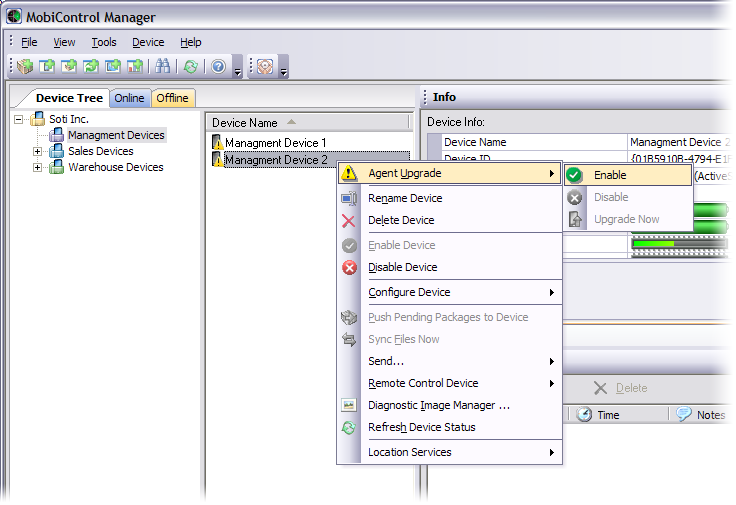This screenshot has height=505, width=736.
Task: Click the Agent Upgrade menu entry
Action: pyautogui.click(x=450, y=173)
